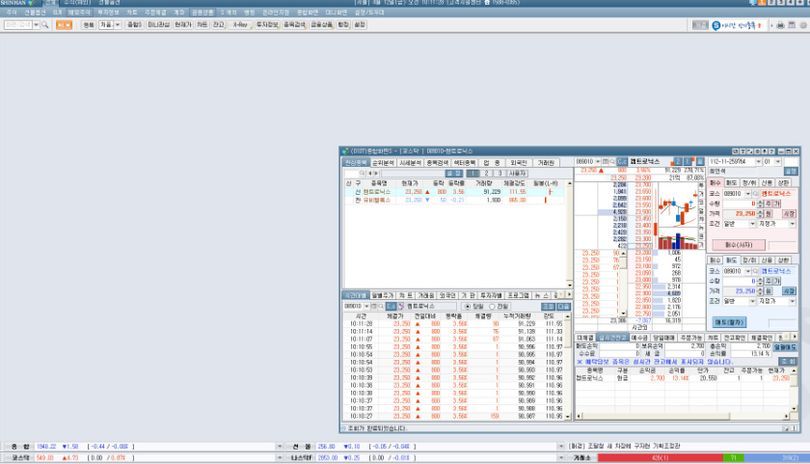Switch to the 예수금 tab
The height and width of the screenshot is (464, 810).
click(639, 337)
